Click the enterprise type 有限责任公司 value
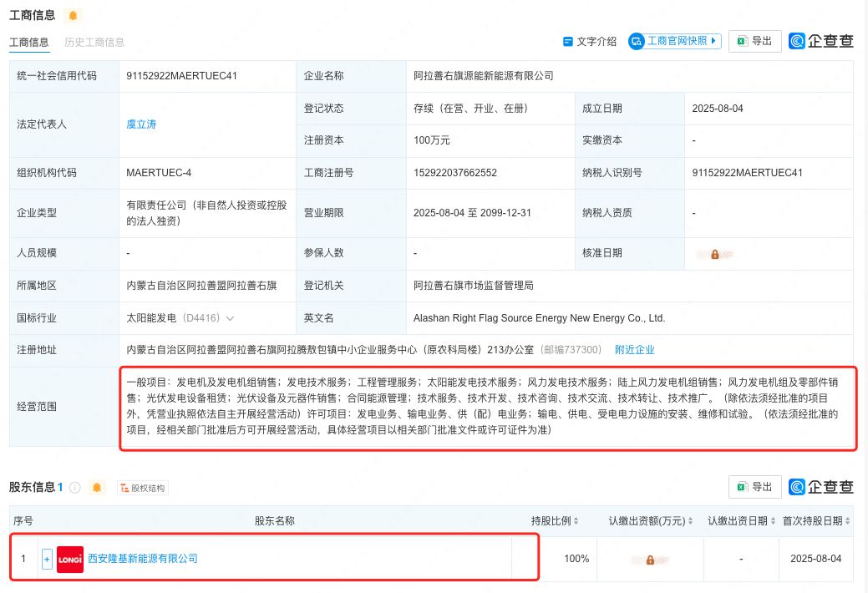 (x=206, y=213)
